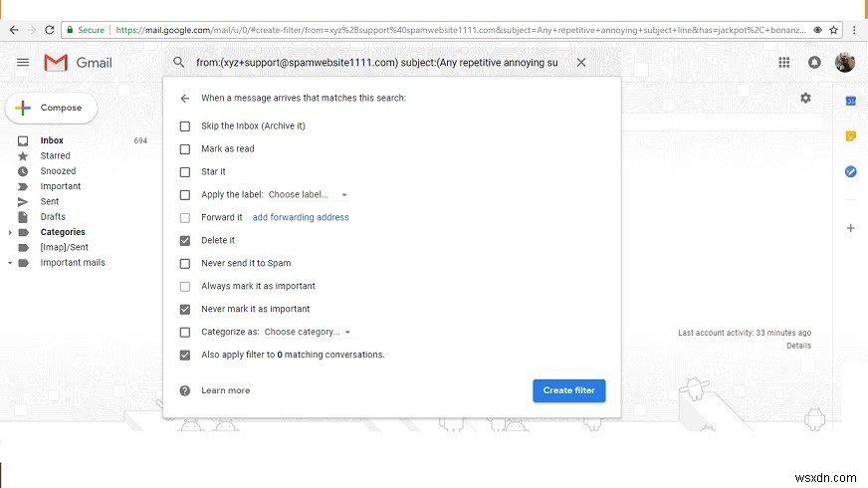Click the Drafts file icon in sidebar
This screenshot has height=488, width=868.
point(23,217)
